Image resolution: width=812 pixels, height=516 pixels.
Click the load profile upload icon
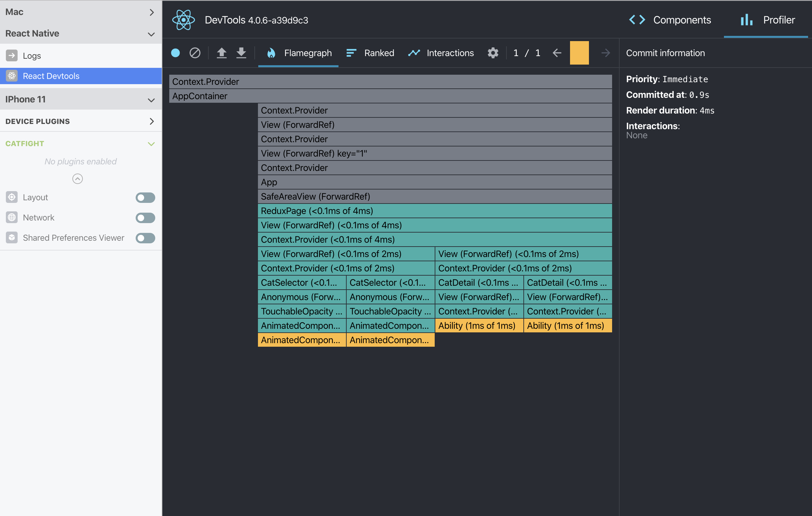pyautogui.click(x=221, y=53)
